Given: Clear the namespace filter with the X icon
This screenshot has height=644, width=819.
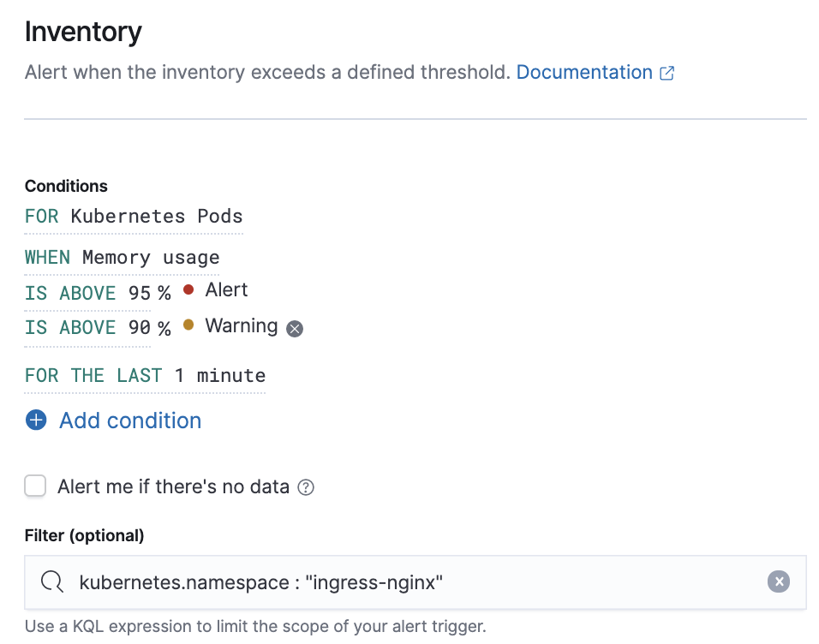Looking at the screenshot, I should pos(779,581).
